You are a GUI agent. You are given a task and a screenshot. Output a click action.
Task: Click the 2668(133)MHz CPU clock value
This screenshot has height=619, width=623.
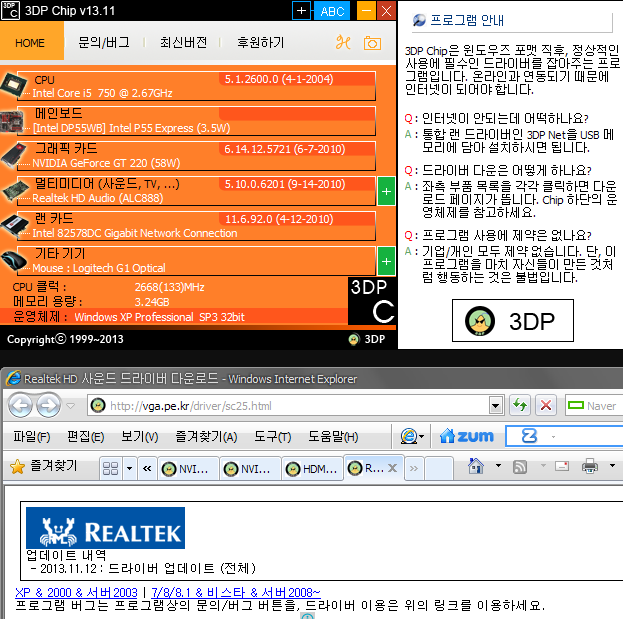tap(169, 287)
